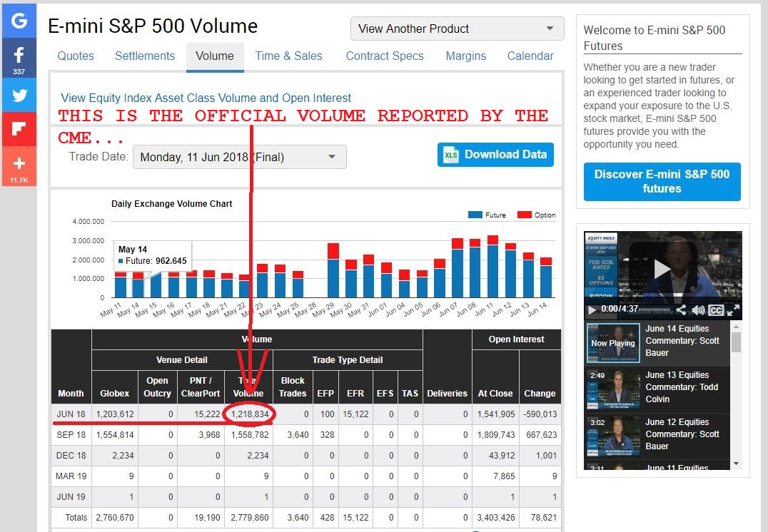Open the Time & Sales tab
The width and height of the screenshot is (768, 532).
(x=288, y=56)
